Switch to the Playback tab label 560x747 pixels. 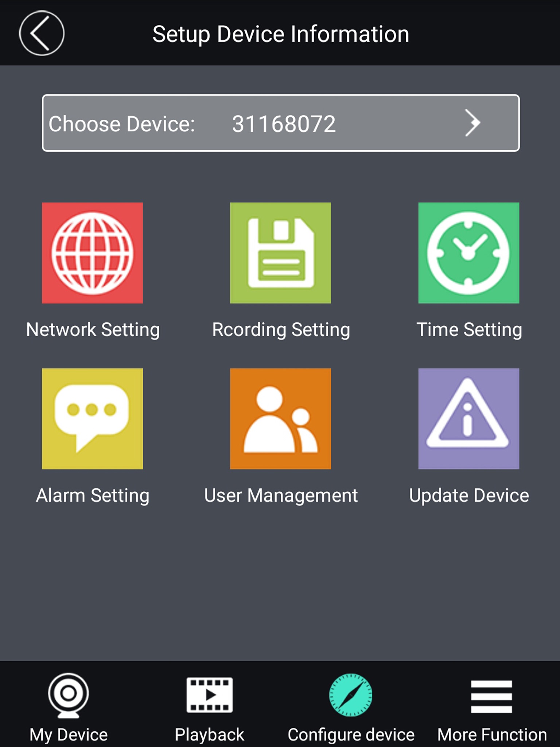click(x=210, y=735)
